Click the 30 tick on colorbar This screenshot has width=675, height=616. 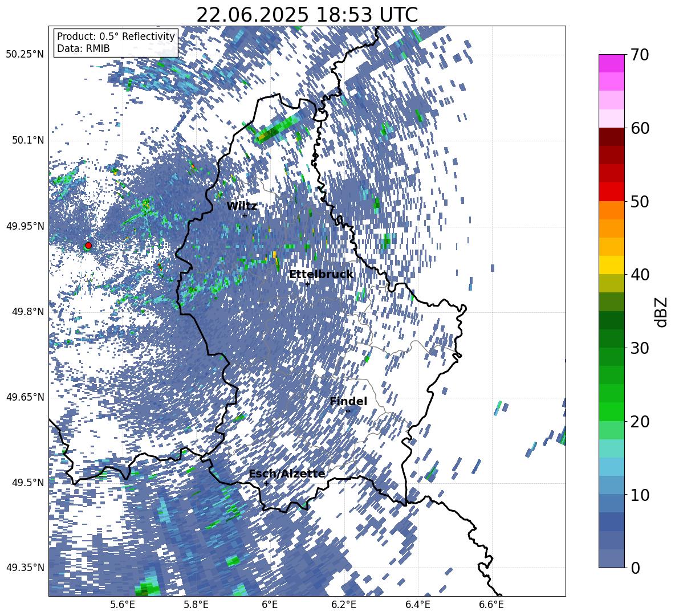pyautogui.click(x=639, y=348)
